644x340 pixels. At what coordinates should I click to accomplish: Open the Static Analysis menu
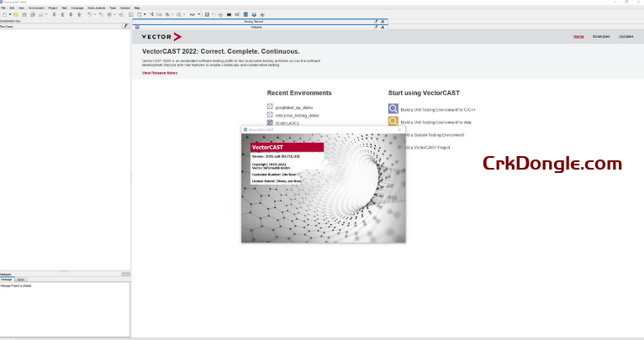click(96, 8)
